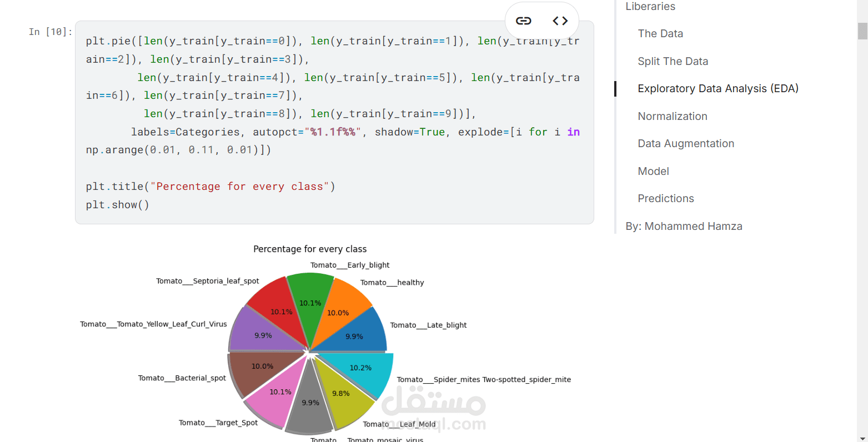868x442 pixels.
Task: Click the 9.8% percentage value
Action: (x=341, y=394)
